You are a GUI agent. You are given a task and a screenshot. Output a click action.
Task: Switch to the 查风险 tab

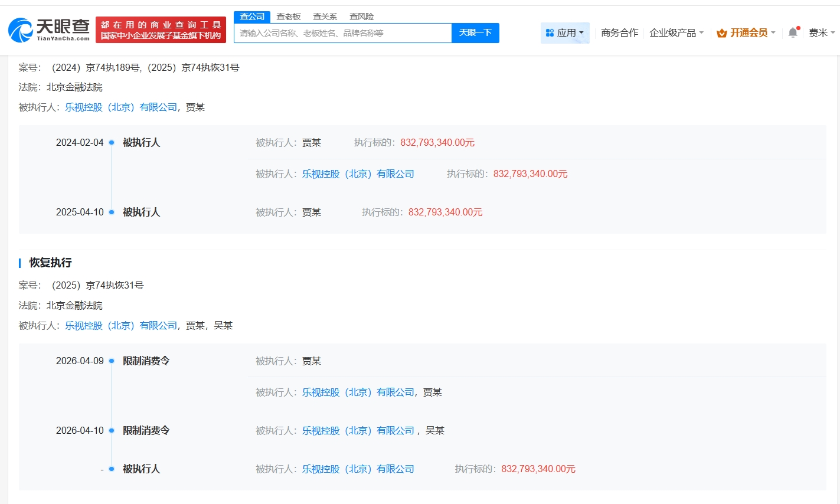(x=362, y=17)
